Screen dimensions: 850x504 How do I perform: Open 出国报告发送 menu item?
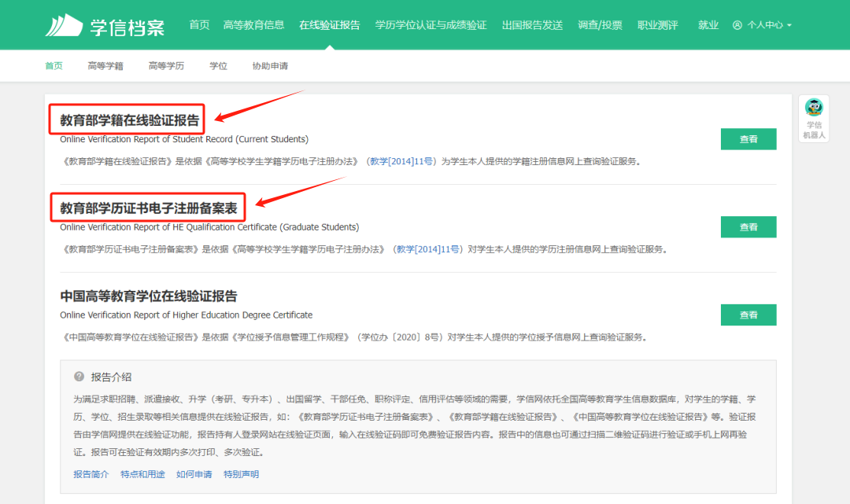coord(532,25)
